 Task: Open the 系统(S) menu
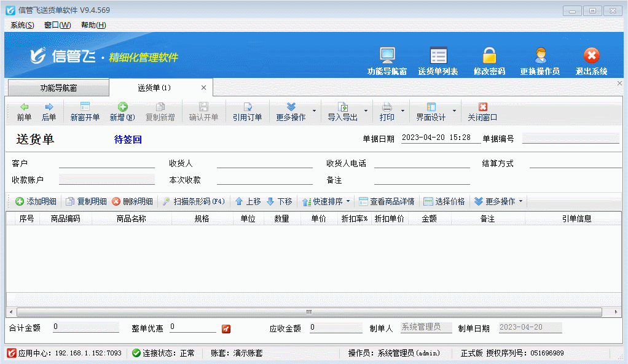[x=22, y=25]
